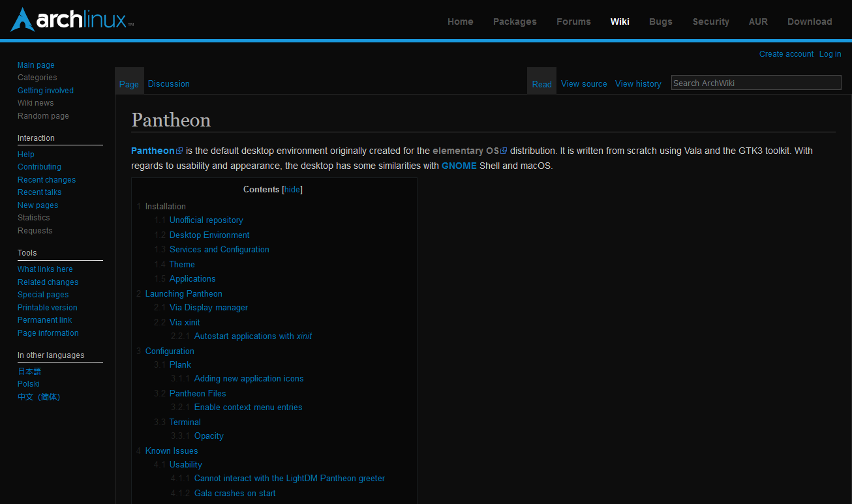852x504 pixels.
Task: Click the Search ArchWiki input field
Action: point(755,82)
